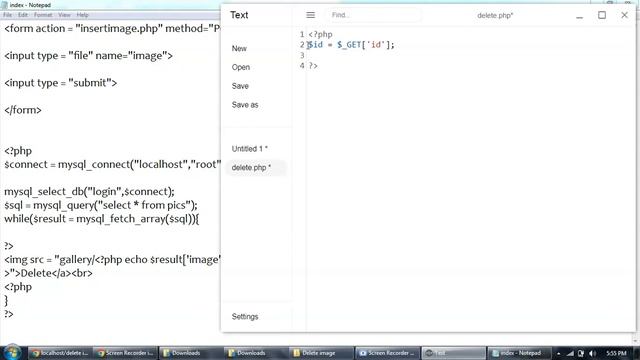
Task: Switch to the Chrome Screen Recorder taskbar item
Action: pos(125,353)
